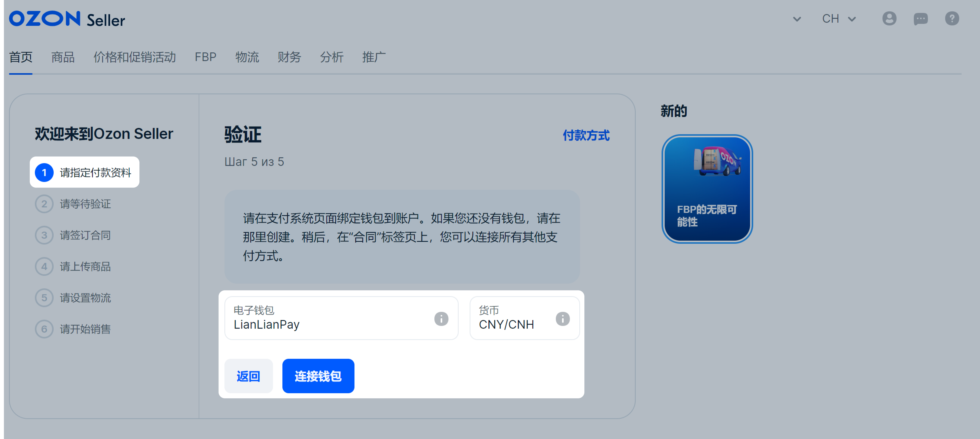Select step 3 请签订合同 circle icon

coord(44,235)
